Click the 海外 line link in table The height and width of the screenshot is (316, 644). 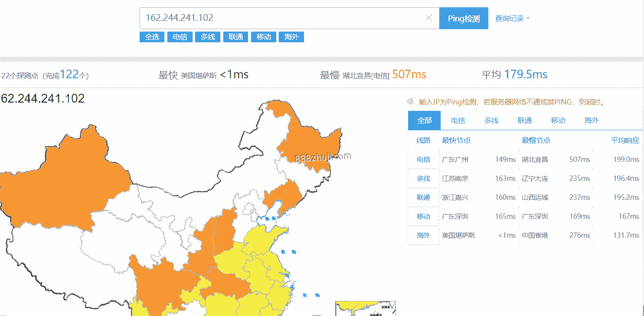click(x=423, y=235)
